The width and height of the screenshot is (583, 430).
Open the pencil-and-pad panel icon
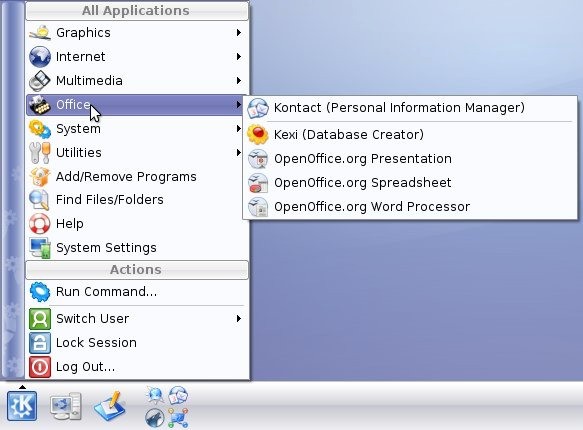tap(110, 406)
